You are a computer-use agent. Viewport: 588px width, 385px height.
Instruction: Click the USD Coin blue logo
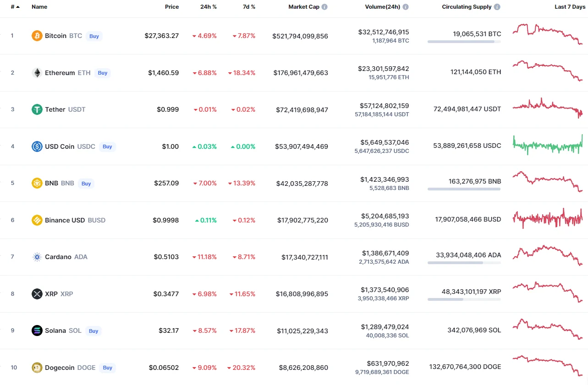coord(37,146)
